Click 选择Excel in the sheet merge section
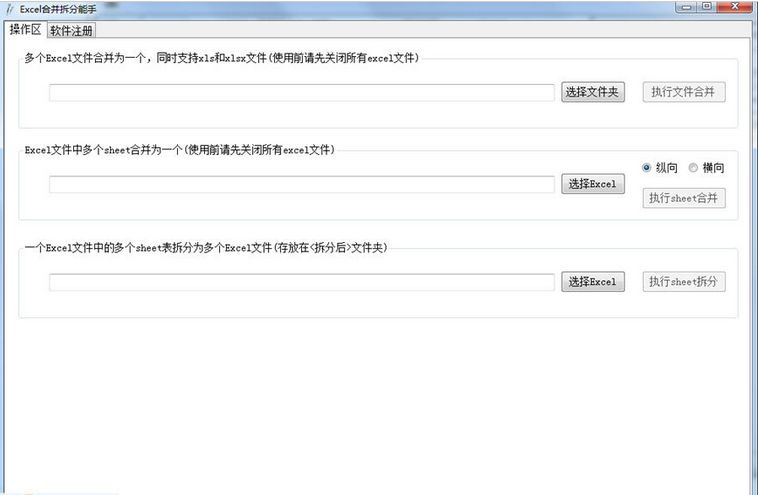This screenshot has width=758, height=495. 593,184
